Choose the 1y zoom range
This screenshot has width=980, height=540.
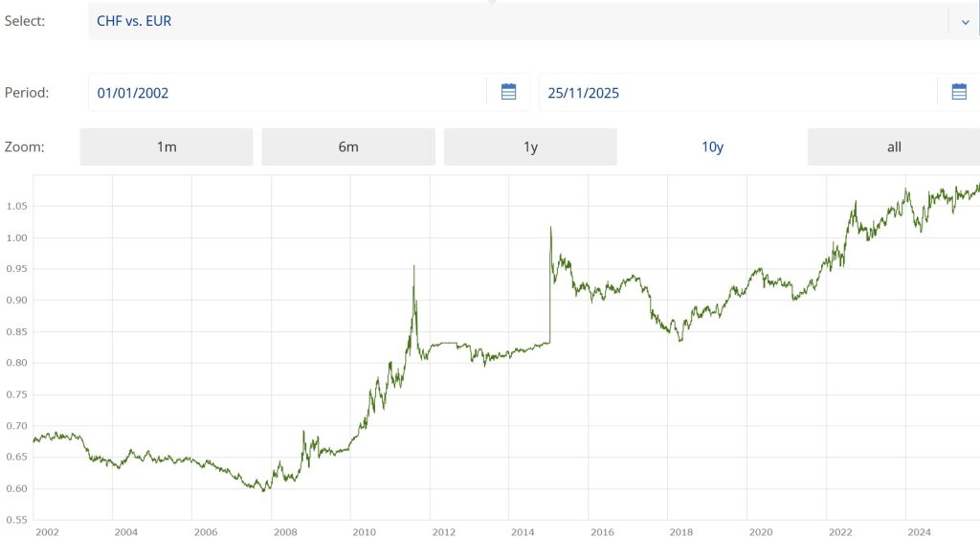[530, 146]
